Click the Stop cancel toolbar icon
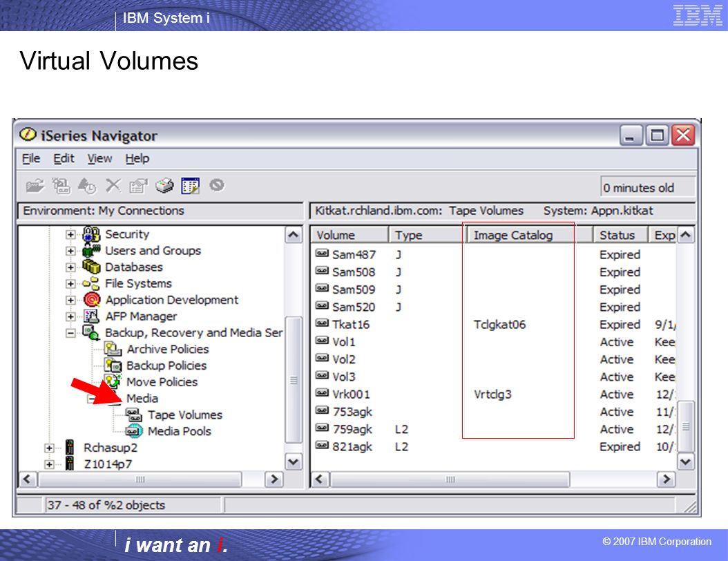The image size is (728, 561). pyautogui.click(x=216, y=185)
